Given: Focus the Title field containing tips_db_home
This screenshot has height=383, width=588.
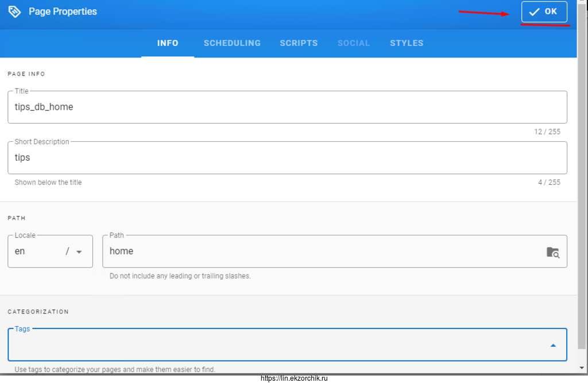Looking at the screenshot, I should [287, 107].
